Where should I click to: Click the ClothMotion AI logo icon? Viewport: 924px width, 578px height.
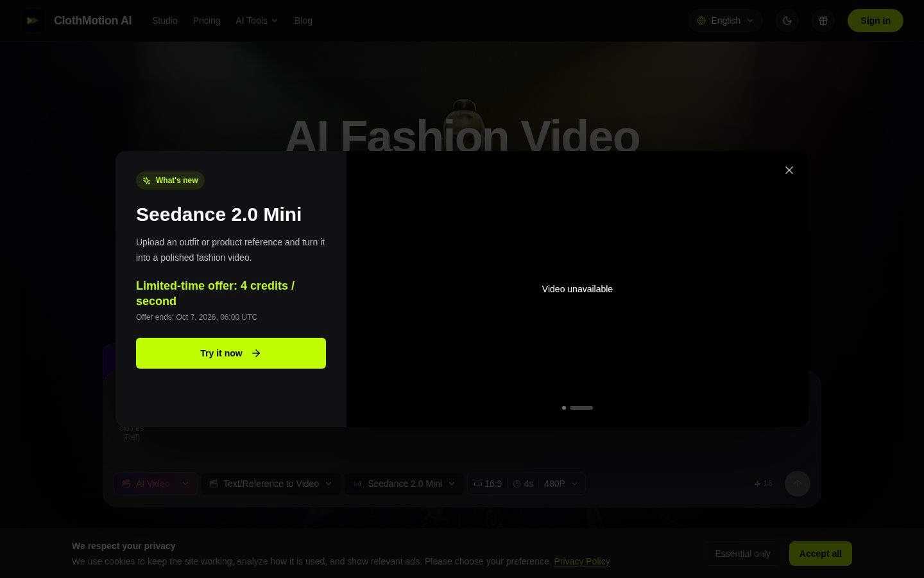[33, 21]
